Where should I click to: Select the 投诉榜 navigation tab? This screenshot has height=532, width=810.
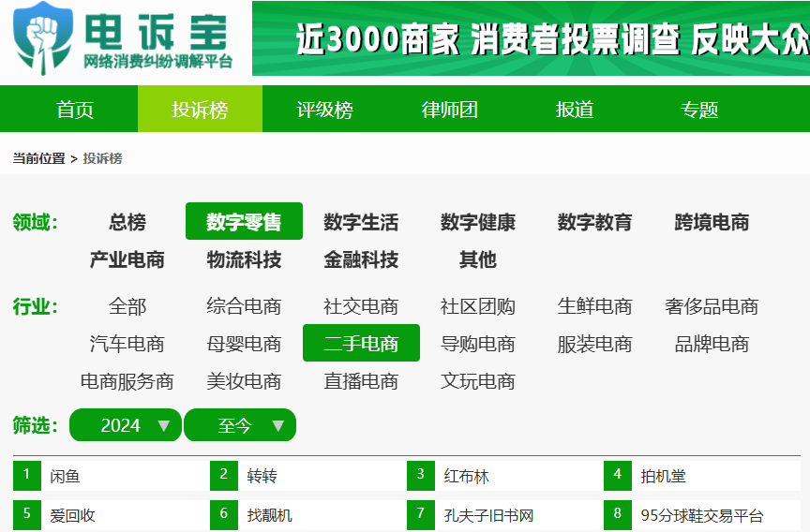200,109
